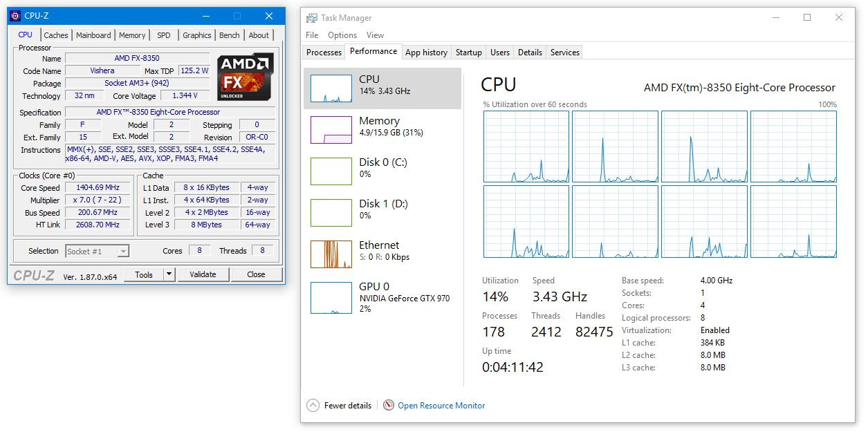Collapse view with Fewer details chevron
868x434 pixels.
tap(313, 406)
